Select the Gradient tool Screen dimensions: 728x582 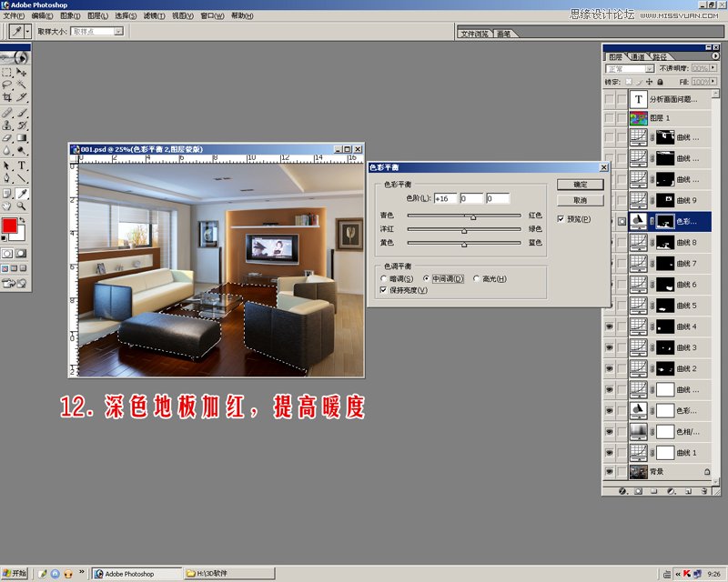pos(21,137)
